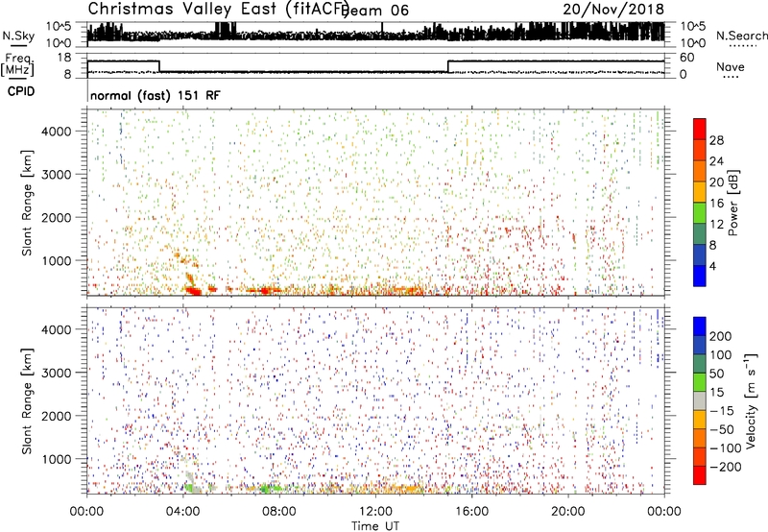Image resolution: width=768 pixels, height=532 pixels.
Task: Select the 20:00 time tick label
Action: [x=567, y=512]
